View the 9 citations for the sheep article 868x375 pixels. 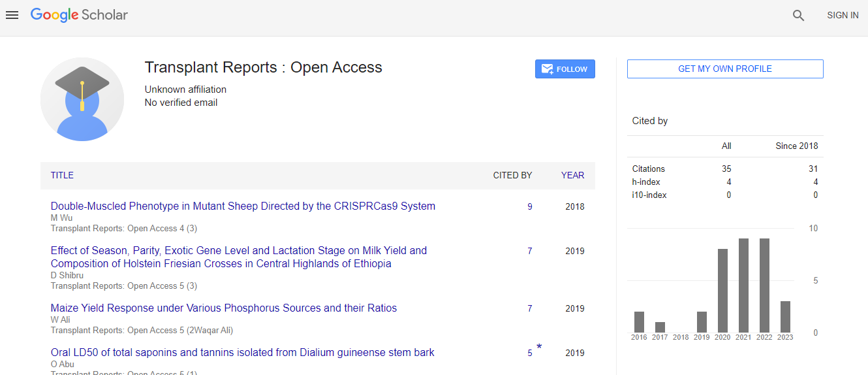tap(529, 207)
